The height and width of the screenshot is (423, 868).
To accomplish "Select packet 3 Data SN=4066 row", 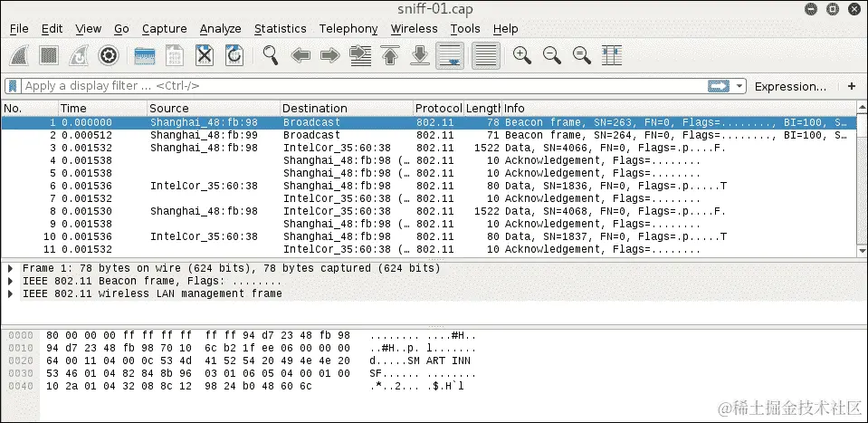I will pyautogui.click(x=429, y=148).
